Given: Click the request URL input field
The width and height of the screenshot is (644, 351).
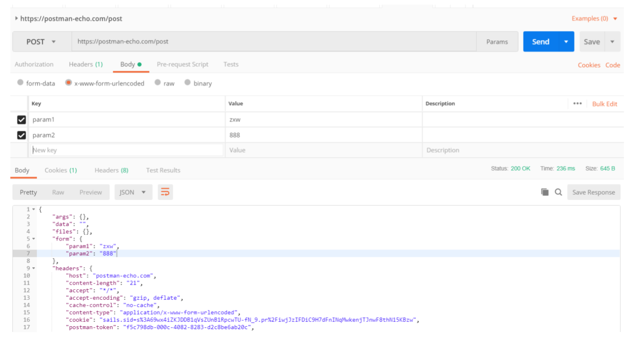Looking at the screenshot, I should pyautogui.click(x=273, y=42).
